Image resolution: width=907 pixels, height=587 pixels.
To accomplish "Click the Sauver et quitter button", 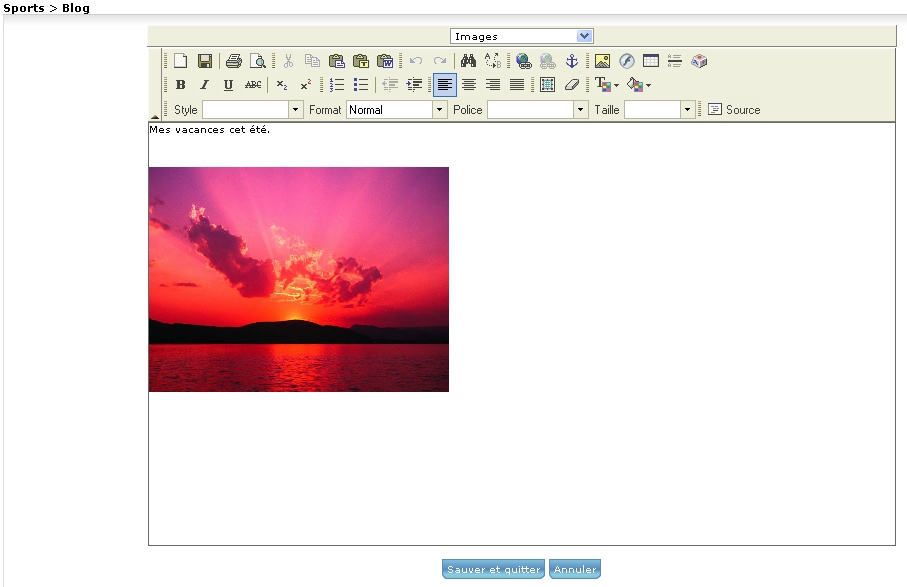I will (x=493, y=569).
